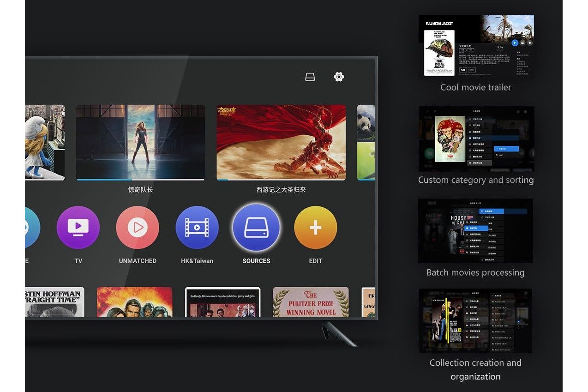Click the star favorite icon on Full Metal Jacket
Viewport: 588px width, 392px height.
pos(530,43)
